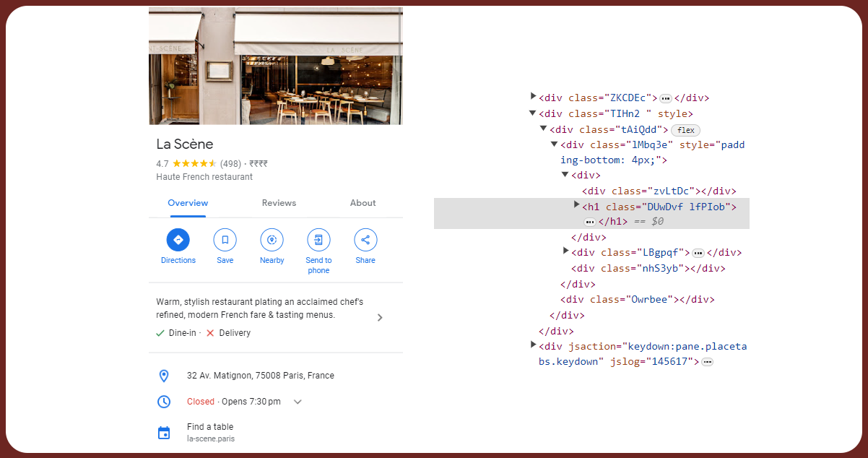The image size is (868, 458).
Task: Expand the ZKCDEc div node
Action: 534,96
